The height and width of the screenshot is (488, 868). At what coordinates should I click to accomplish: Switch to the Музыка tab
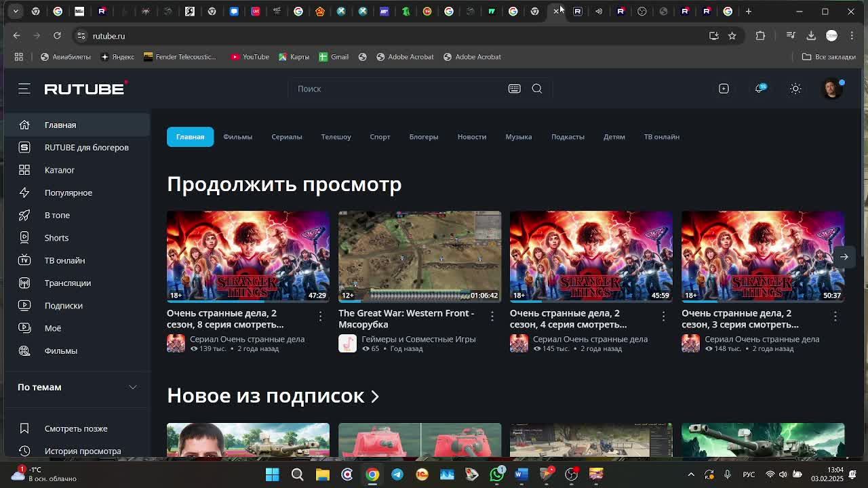519,137
